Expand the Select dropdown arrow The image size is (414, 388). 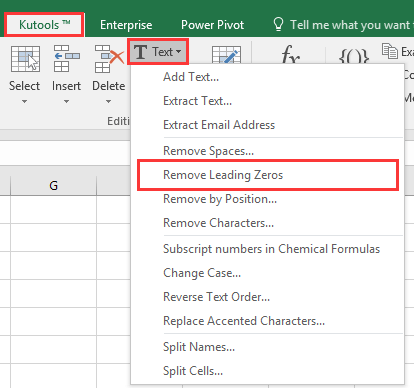(x=24, y=101)
